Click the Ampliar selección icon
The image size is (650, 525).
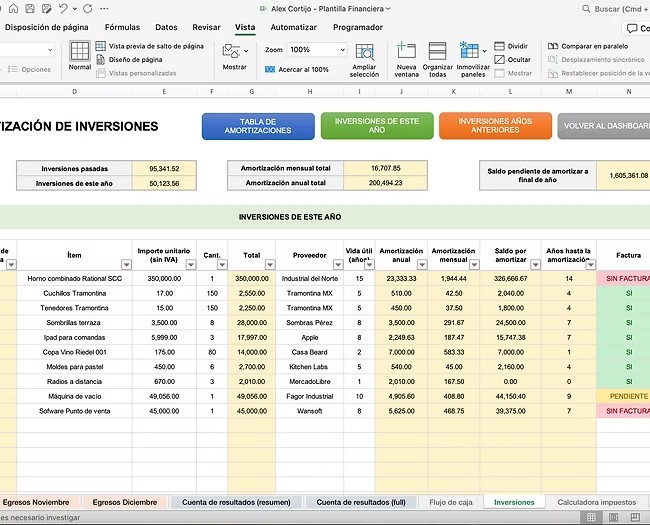(364, 50)
